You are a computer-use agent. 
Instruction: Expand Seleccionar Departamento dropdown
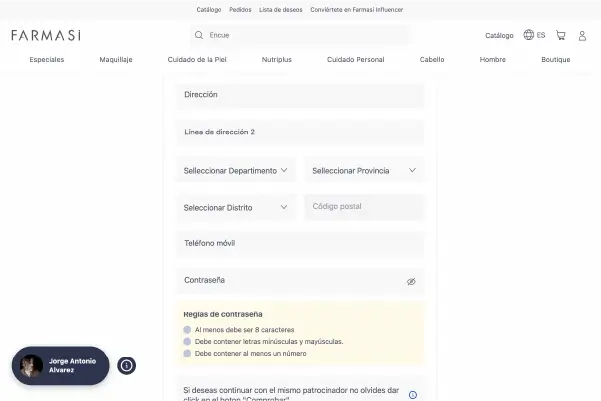236,170
